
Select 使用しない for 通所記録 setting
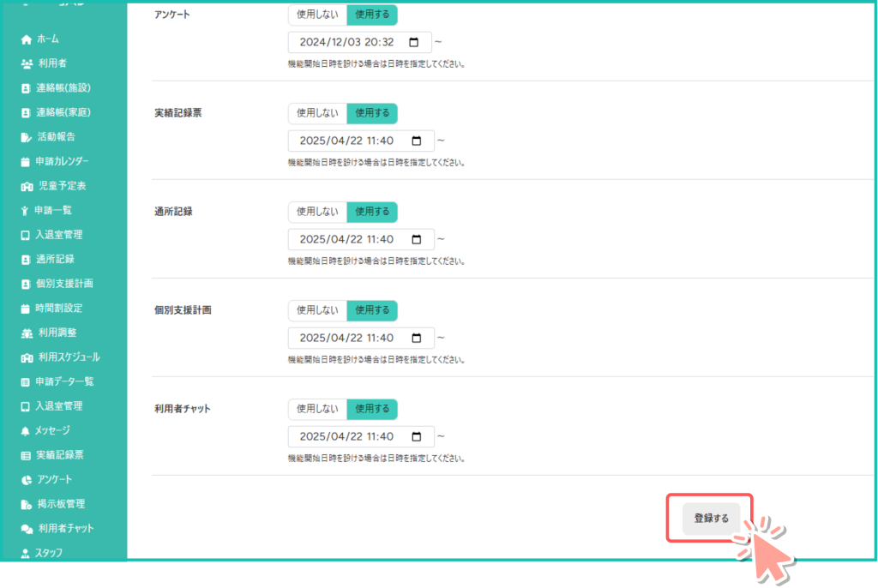click(317, 212)
